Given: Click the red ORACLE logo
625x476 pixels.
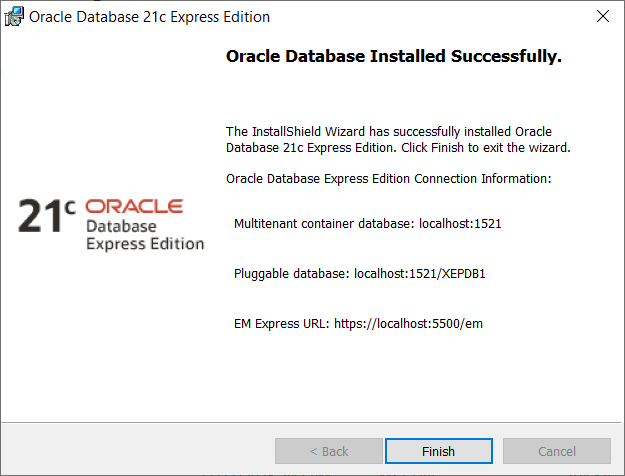Looking at the screenshot, I should [134, 206].
